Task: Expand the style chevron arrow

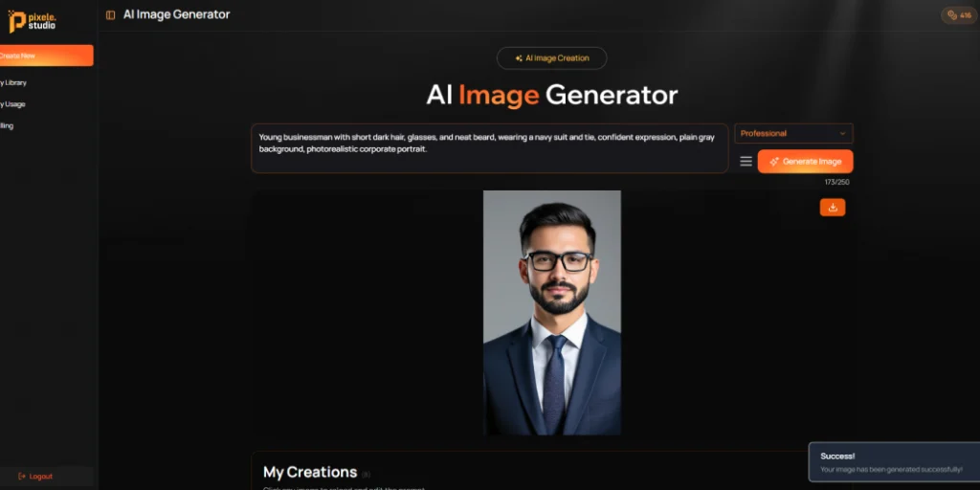Action: [x=842, y=133]
